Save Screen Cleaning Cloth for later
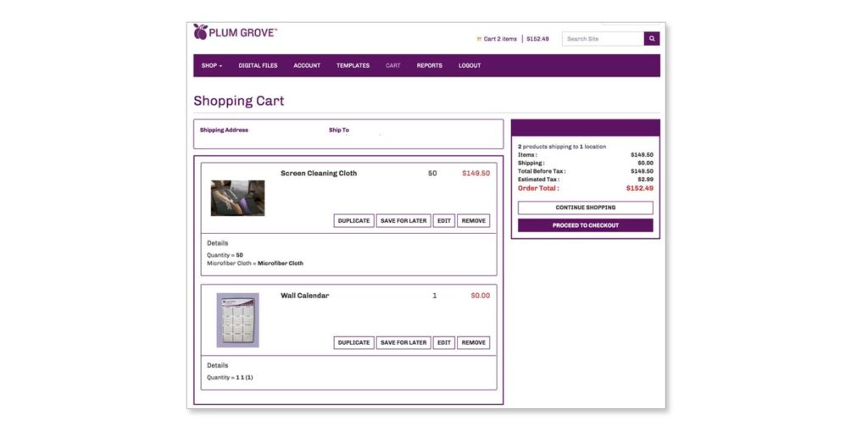868x432 pixels. click(x=403, y=221)
